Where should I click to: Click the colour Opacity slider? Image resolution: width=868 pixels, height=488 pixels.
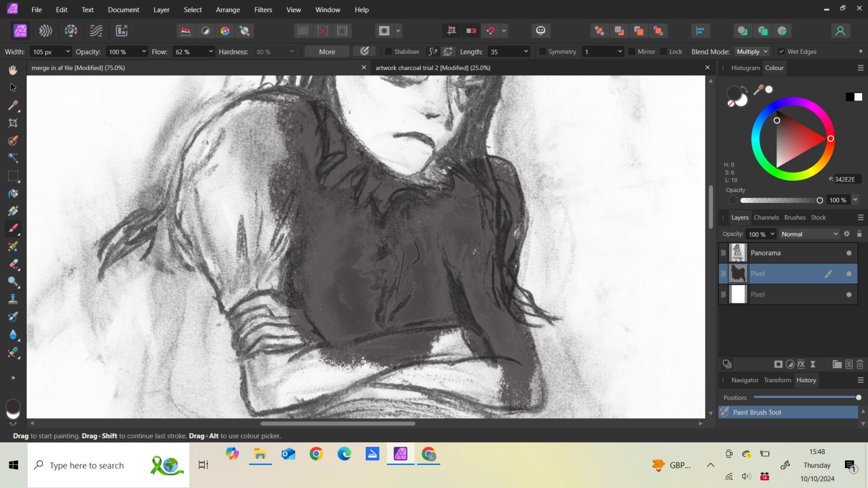click(x=779, y=201)
